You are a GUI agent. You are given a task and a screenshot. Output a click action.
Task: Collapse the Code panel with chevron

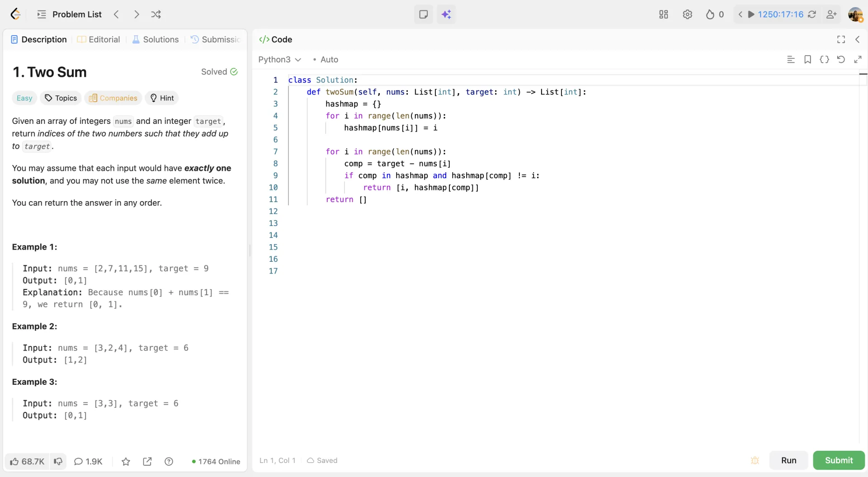coord(857,39)
